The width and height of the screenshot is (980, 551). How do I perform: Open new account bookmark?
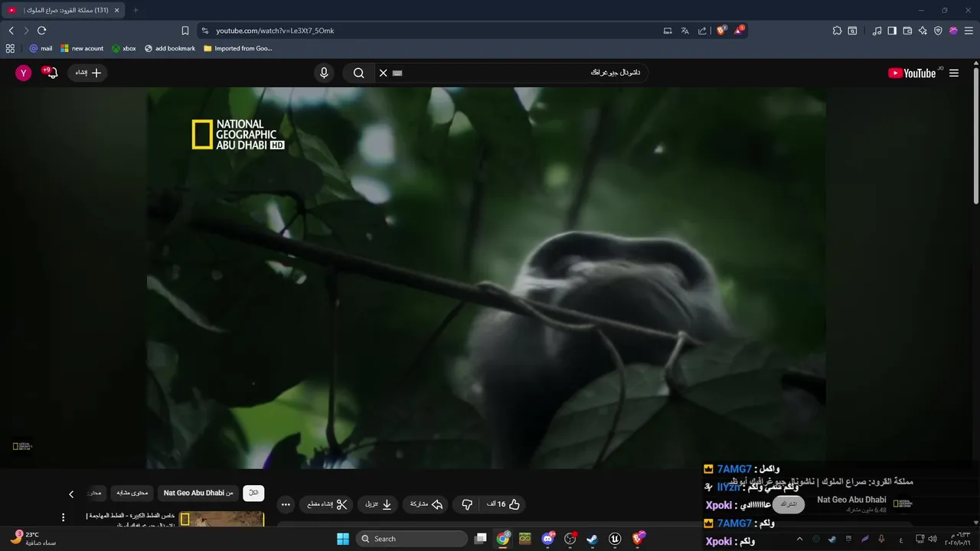click(x=82, y=48)
